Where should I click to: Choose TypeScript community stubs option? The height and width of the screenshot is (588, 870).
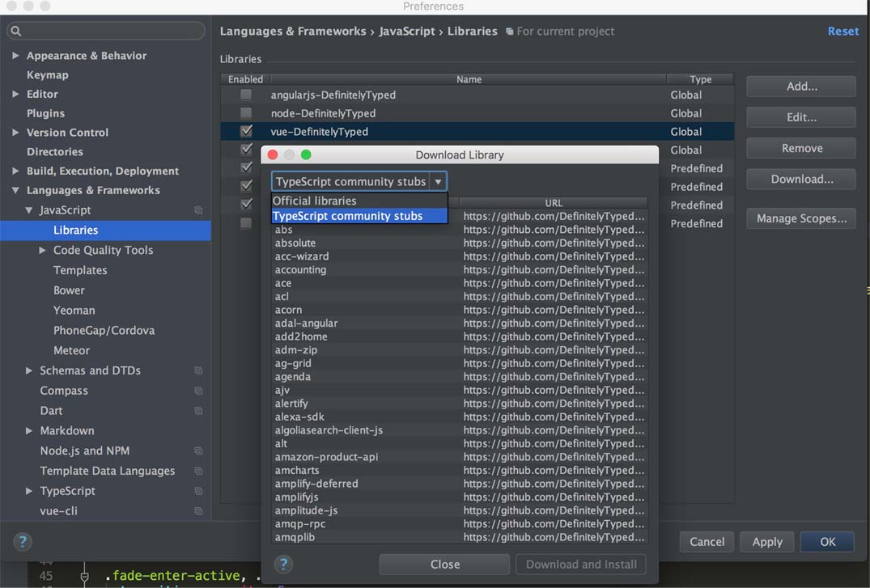pyautogui.click(x=359, y=216)
